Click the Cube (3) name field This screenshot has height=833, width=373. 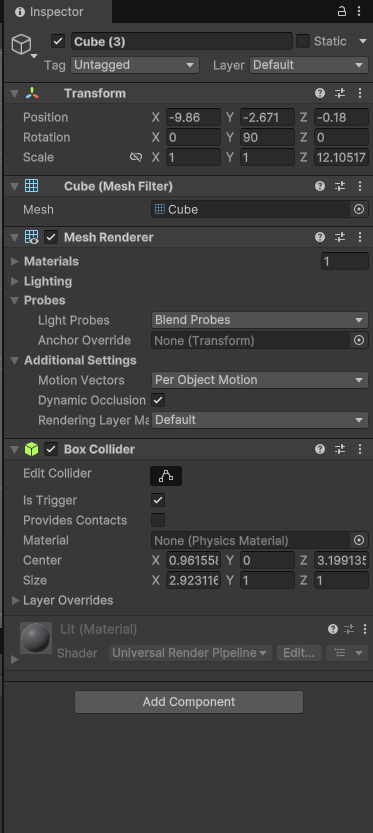coord(181,41)
